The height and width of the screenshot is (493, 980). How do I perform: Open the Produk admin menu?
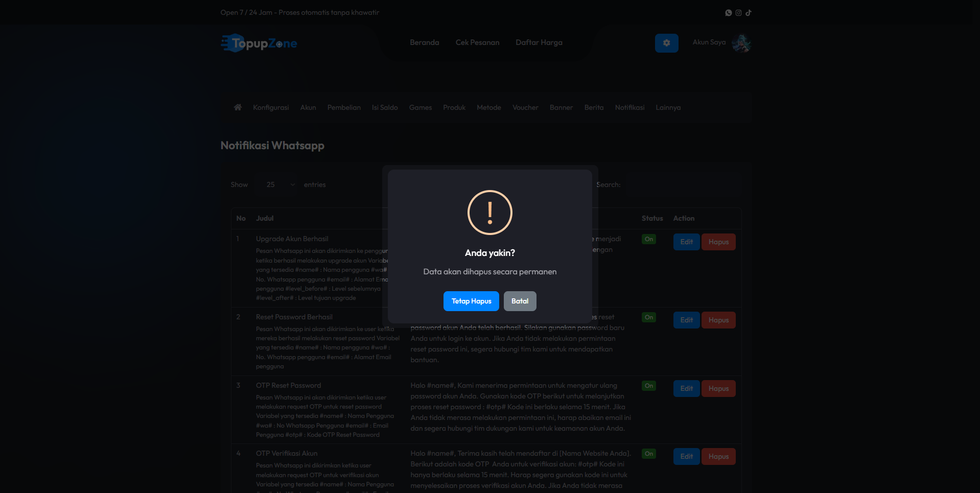tap(454, 107)
